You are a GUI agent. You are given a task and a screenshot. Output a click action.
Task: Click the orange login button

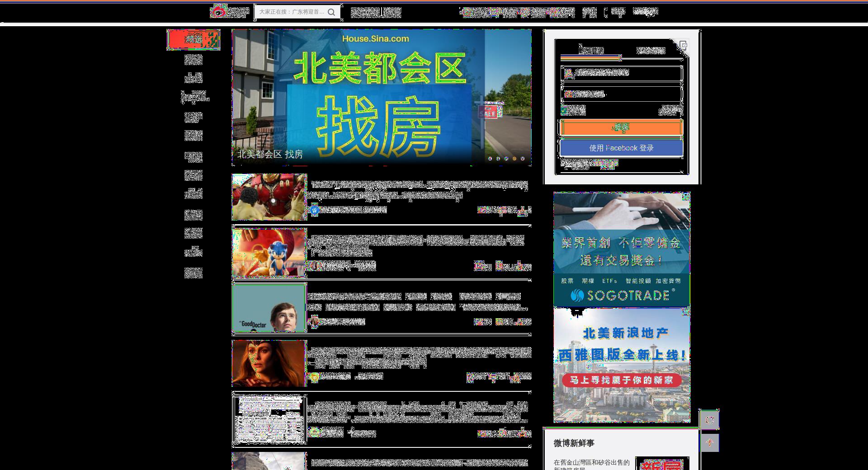[621, 128]
